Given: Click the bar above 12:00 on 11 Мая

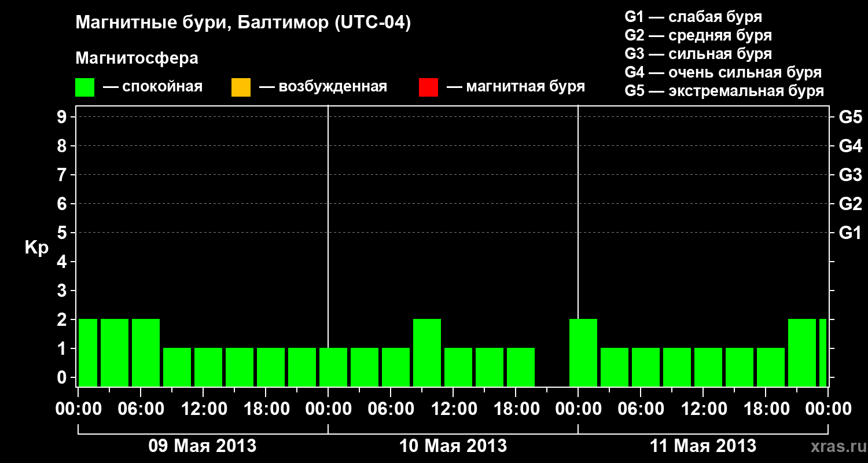Looking at the screenshot, I should pos(708,367).
